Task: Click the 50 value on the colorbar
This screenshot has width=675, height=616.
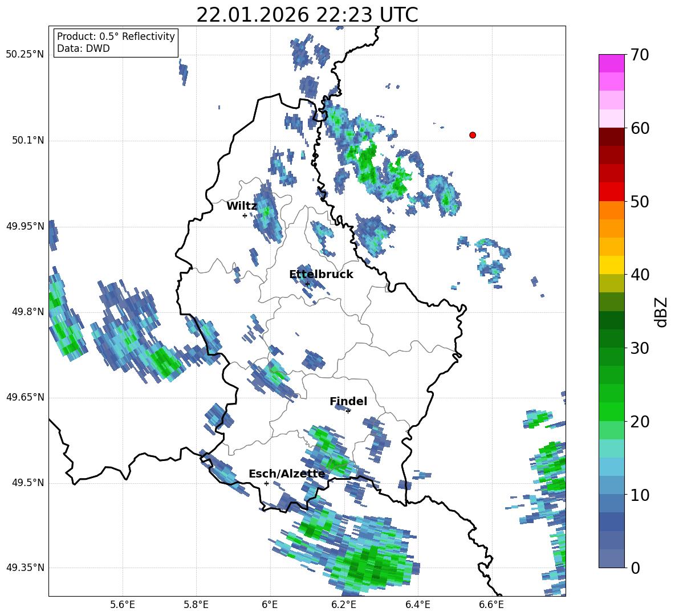Action: (x=639, y=202)
